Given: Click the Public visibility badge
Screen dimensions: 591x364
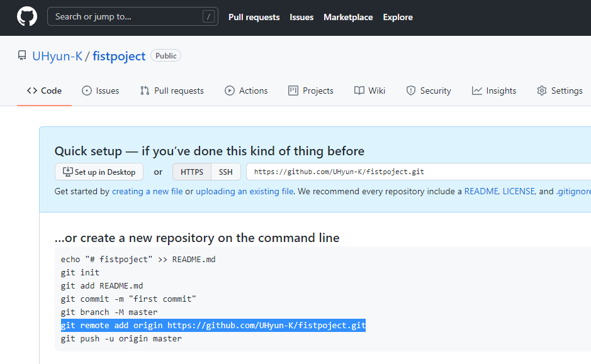Looking at the screenshot, I should tap(166, 56).
